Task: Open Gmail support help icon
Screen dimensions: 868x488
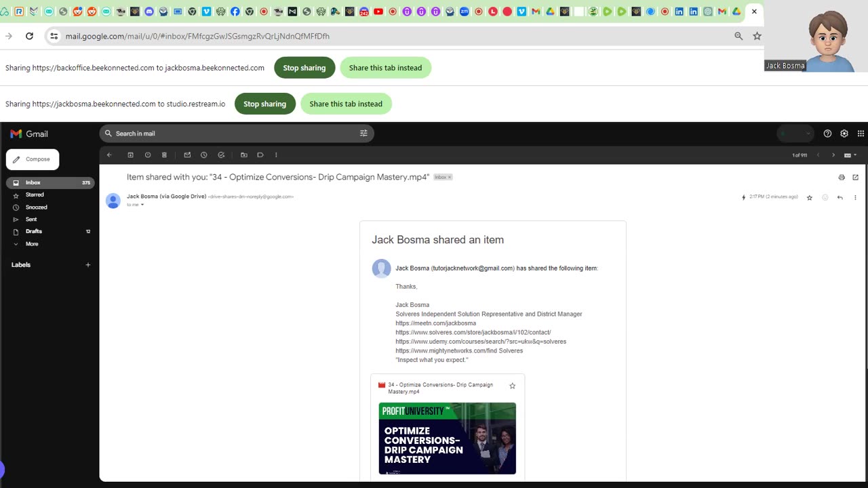Action: 827,134
